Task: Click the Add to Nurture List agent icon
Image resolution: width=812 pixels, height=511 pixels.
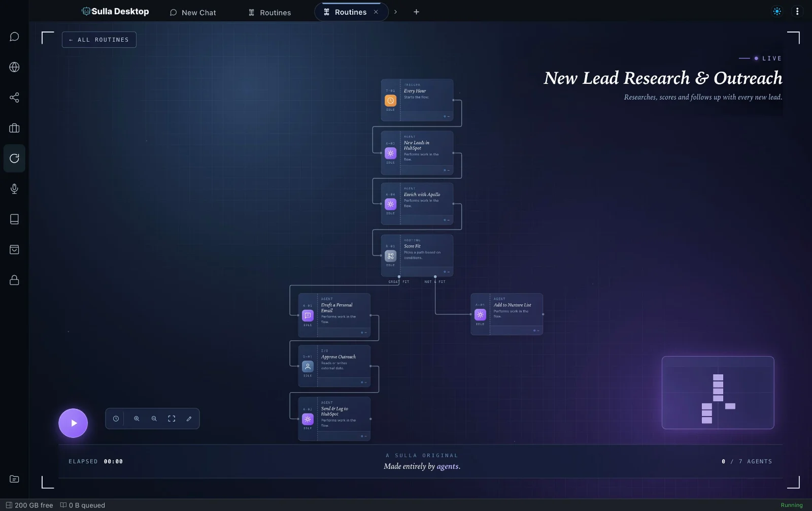Action: point(480,314)
